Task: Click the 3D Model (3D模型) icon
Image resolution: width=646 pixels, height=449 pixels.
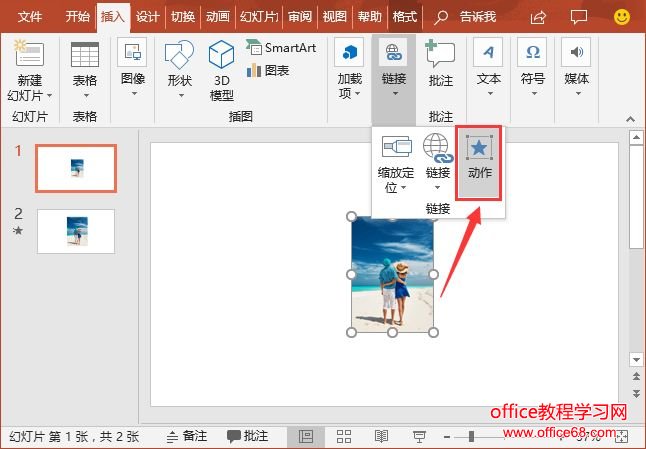Action: pyautogui.click(x=221, y=54)
